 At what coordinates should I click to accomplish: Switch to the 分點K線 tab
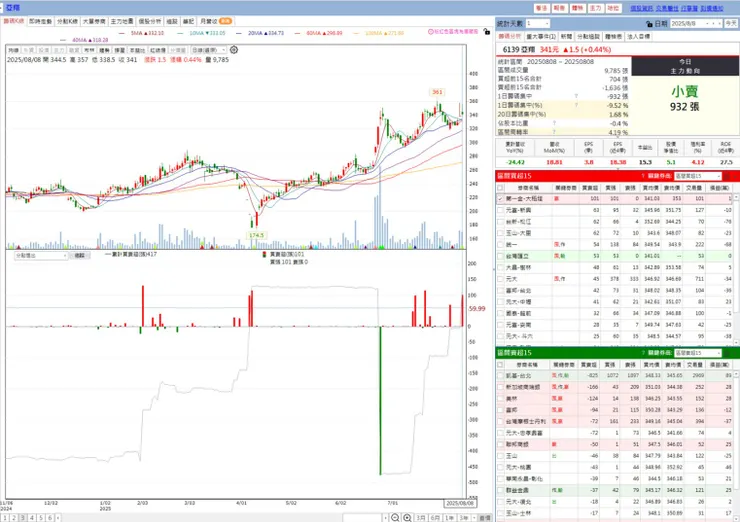click(x=67, y=21)
